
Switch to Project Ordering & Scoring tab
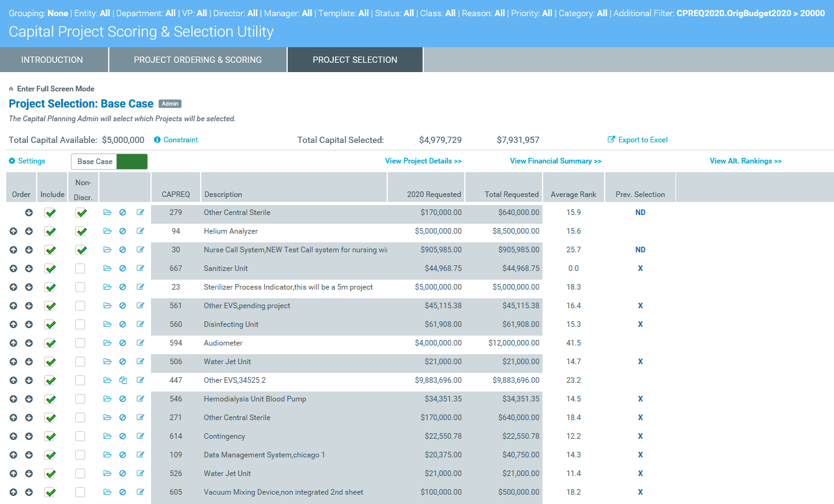(198, 60)
